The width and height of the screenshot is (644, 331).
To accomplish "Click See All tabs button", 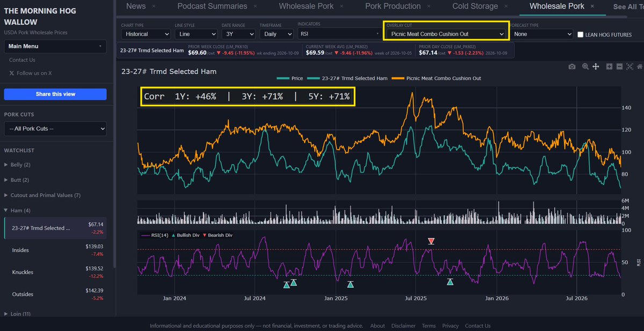I will [x=628, y=6].
